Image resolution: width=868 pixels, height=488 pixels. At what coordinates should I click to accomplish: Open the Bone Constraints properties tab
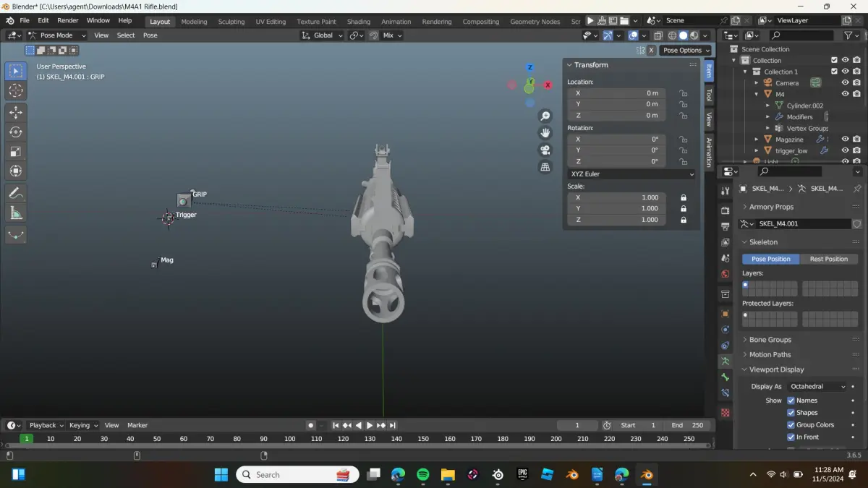(726, 393)
